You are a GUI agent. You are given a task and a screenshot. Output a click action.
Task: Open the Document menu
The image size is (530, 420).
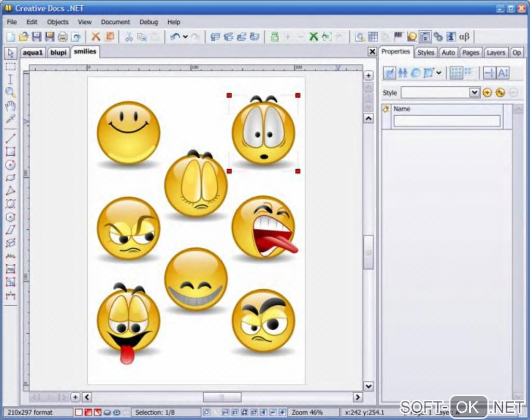(x=115, y=22)
